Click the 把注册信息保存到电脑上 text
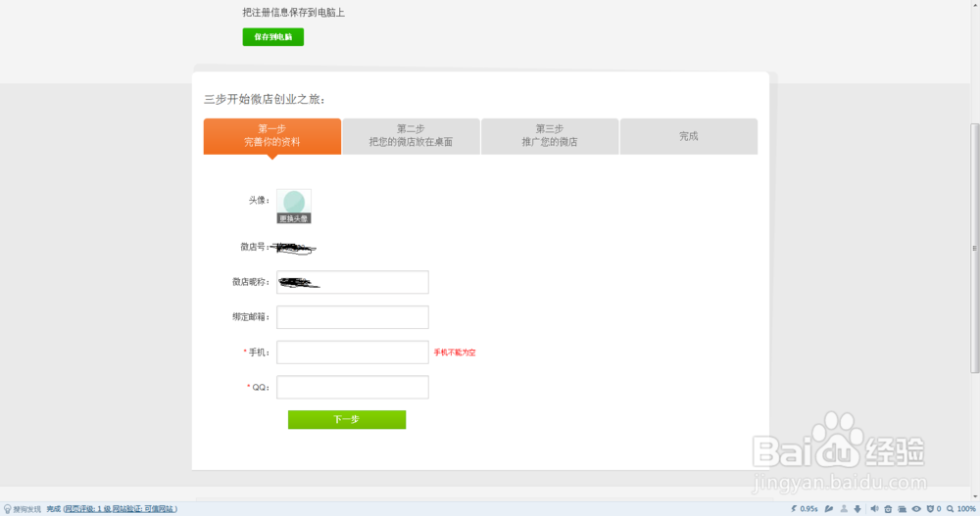 [294, 13]
